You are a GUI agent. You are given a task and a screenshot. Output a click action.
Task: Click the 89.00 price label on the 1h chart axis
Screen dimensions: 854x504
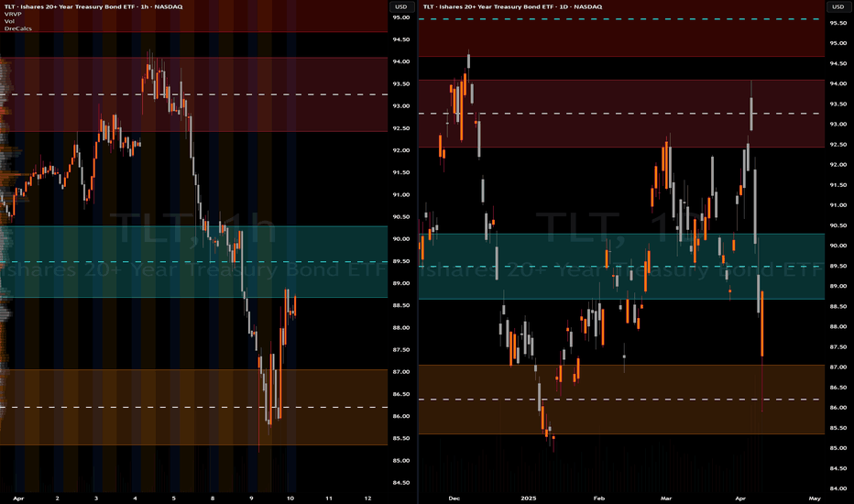401,283
